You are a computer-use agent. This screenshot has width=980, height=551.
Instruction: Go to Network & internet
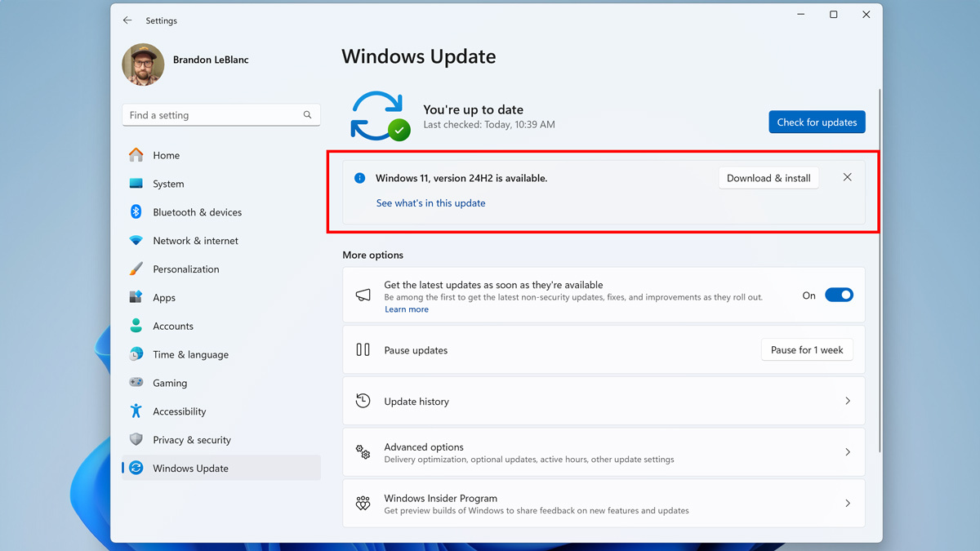(x=221, y=241)
